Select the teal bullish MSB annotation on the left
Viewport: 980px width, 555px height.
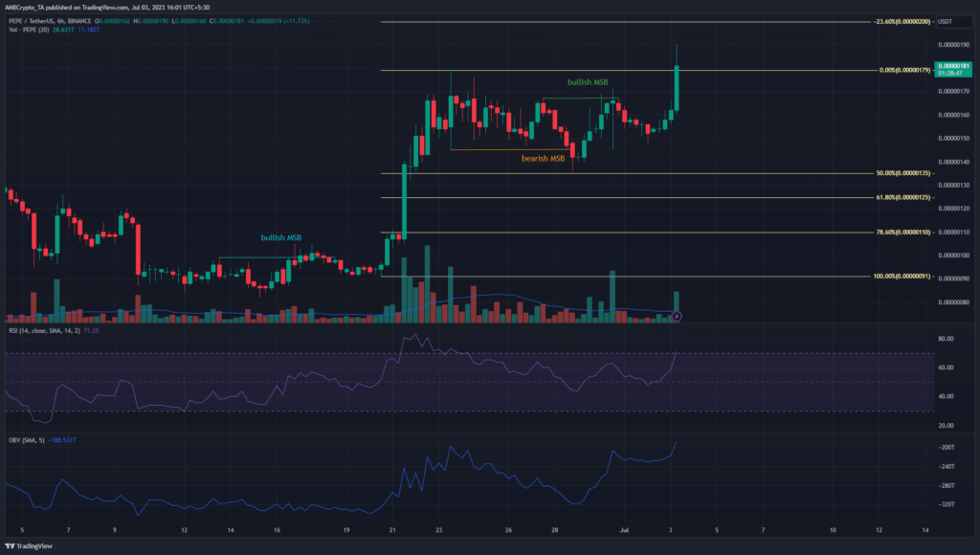(x=281, y=236)
